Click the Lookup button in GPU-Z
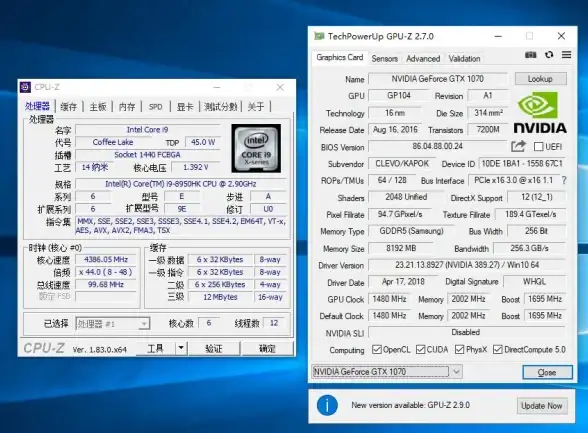588x433 pixels. tap(540, 79)
